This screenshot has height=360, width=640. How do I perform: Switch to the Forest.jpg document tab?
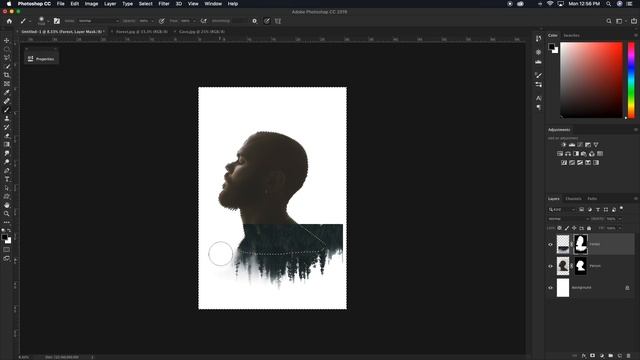[x=141, y=31]
